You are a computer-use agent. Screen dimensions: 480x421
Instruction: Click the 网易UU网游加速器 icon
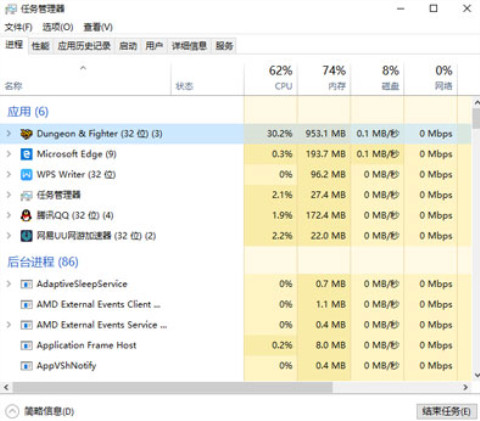[26, 236]
